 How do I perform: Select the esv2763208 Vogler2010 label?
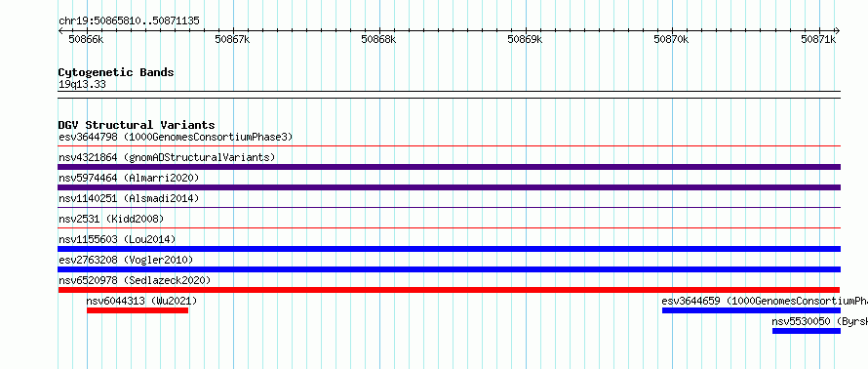[126, 260]
